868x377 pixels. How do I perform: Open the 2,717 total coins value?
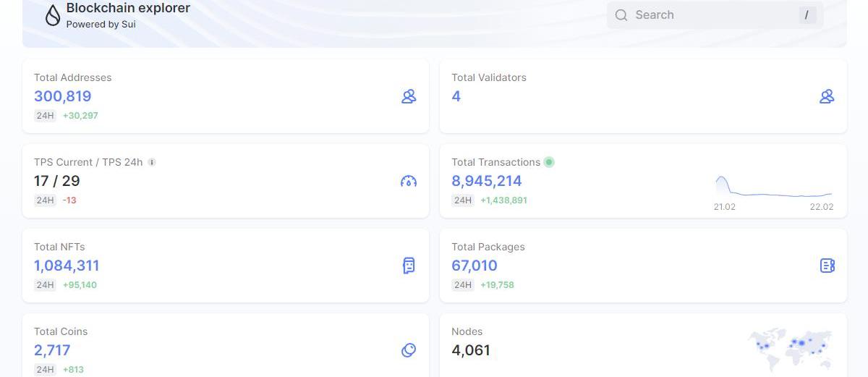(x=52, y=350)
